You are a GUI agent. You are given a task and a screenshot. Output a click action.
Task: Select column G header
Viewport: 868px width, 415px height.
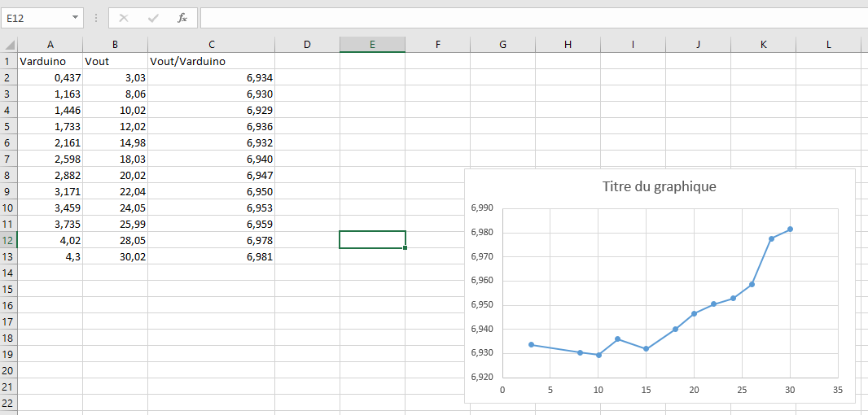coord(502,45)
